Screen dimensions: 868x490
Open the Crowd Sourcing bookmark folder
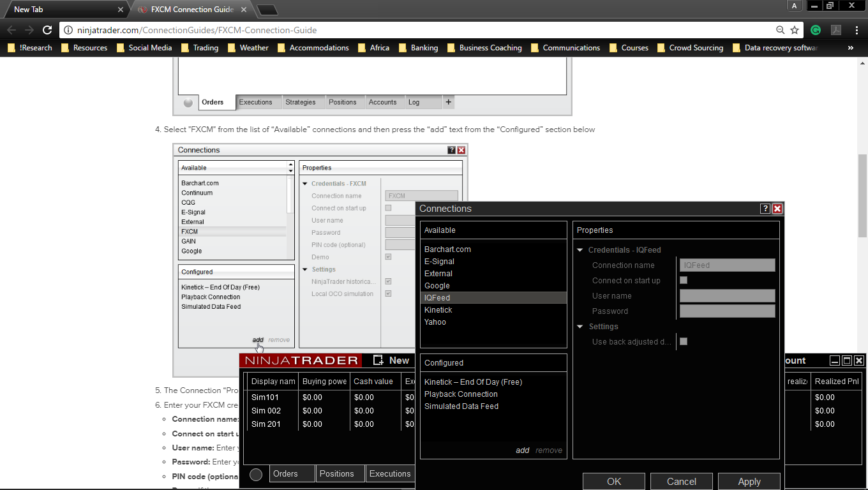point(690,48)
